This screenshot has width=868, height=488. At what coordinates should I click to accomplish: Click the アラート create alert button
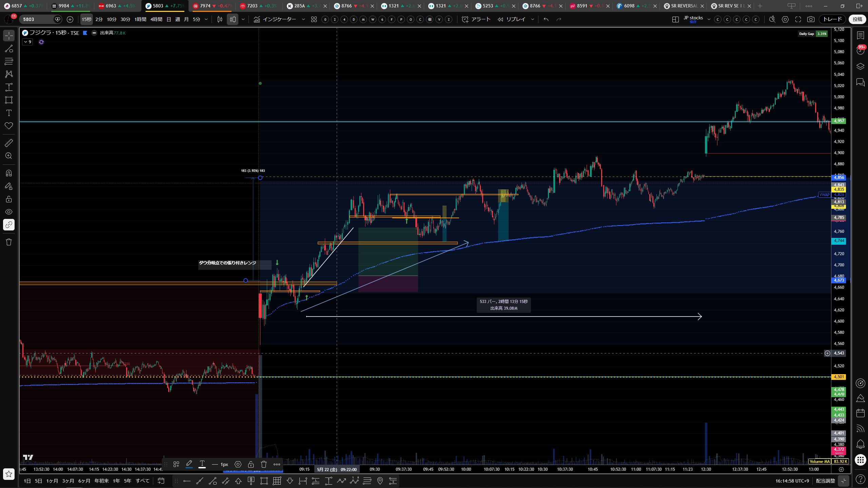(476, 19)
